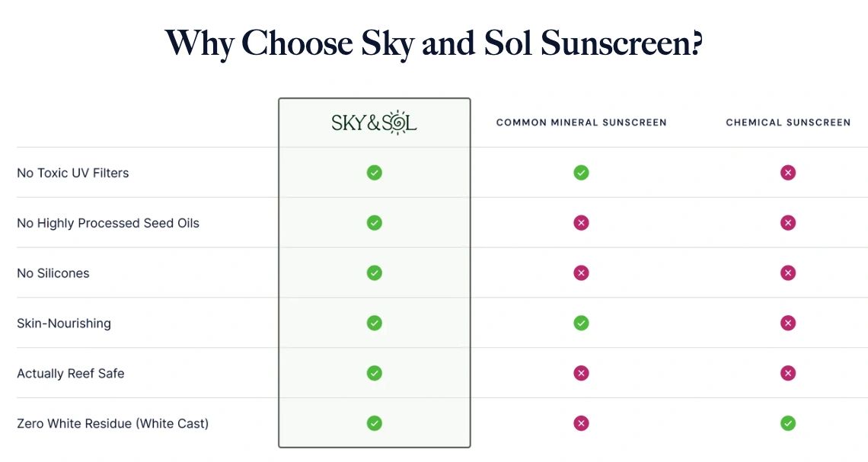Click the Actually Reef Safe row label

click(70, 374)
